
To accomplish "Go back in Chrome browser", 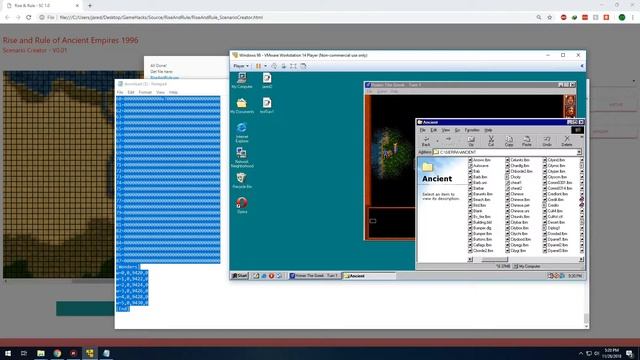I will click(7, 18).
